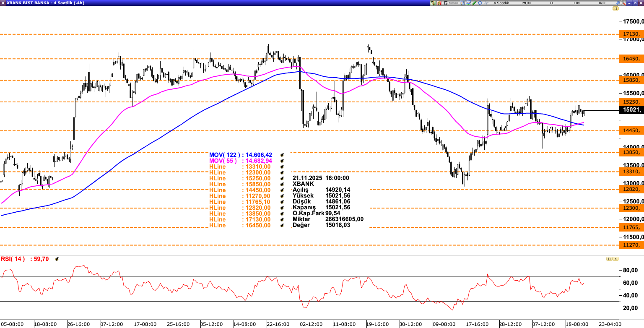This screenshot has width=644, height=328.
Task: Open the TL currency menu
Action: 552,3
